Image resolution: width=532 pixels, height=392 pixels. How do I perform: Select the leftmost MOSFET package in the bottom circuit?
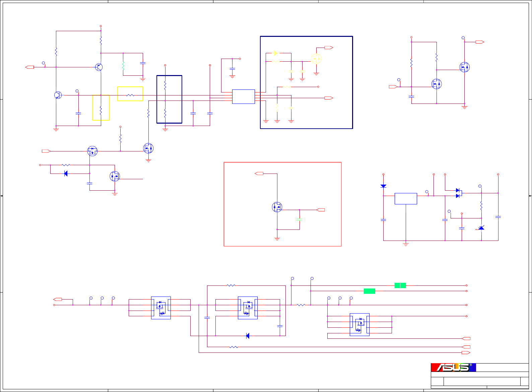pyautogui.click(x=161, y=308)
